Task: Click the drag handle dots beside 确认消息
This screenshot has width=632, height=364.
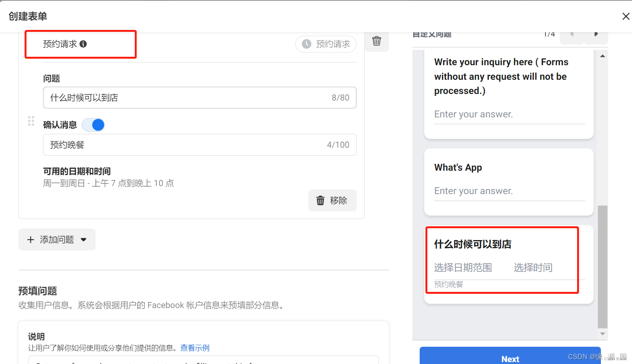Action: click(31, 121)
